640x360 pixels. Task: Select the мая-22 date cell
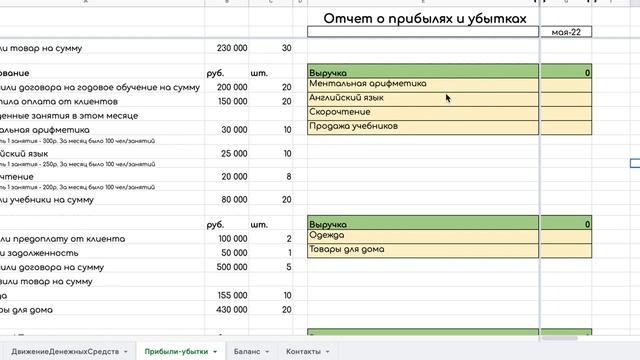pyautogui.click(x=566, y=32)
